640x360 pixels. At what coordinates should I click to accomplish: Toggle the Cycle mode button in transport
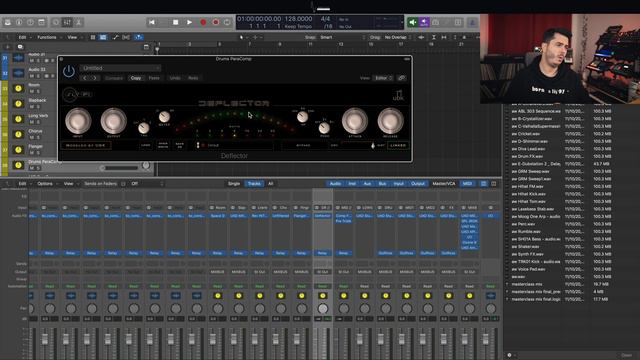[227, 22]
